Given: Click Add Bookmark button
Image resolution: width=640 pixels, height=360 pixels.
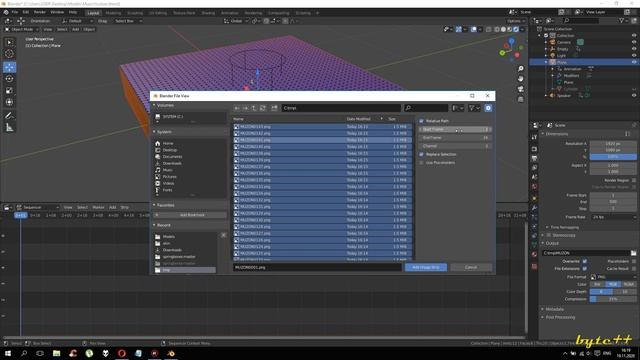Looking at the screenshot, I should click(x=191, y=215).
